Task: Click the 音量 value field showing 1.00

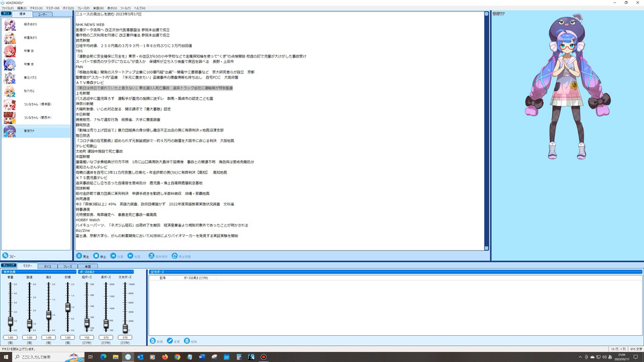Action: click(x=10, y=337)
